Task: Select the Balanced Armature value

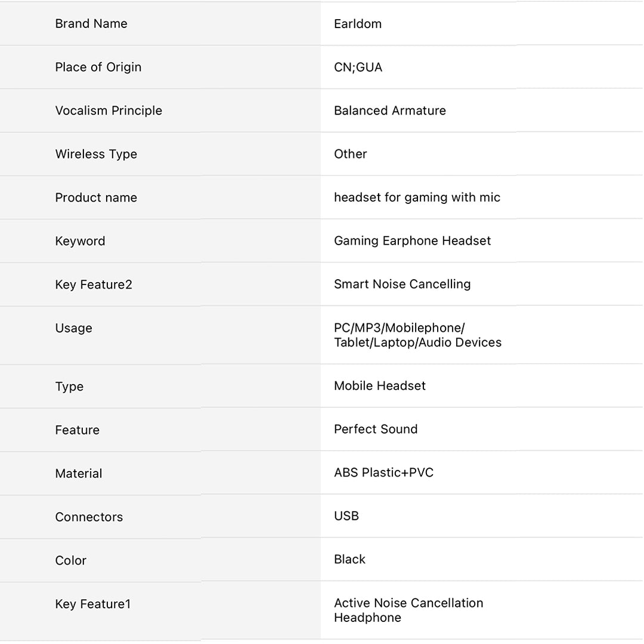Action: 390,111
